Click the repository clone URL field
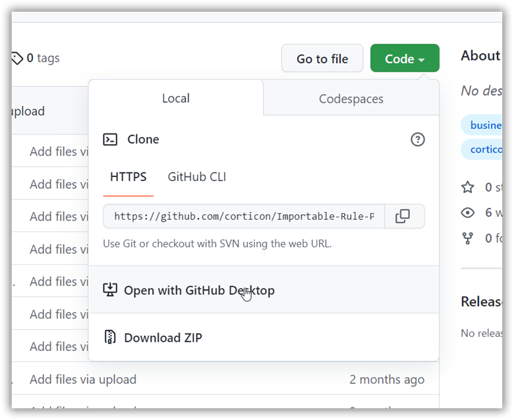Viewport: 514px width, 420px height. [x=244, y=217]
